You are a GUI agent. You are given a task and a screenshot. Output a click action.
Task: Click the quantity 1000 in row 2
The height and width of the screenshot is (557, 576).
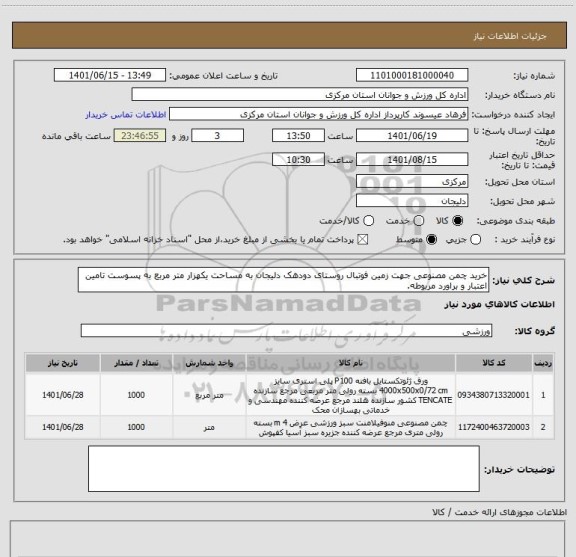click(x=136, y=427)
